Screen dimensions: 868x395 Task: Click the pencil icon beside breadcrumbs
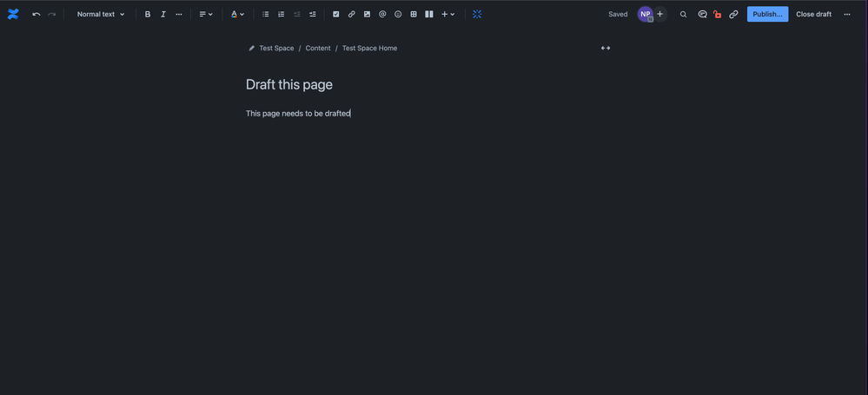251,48
